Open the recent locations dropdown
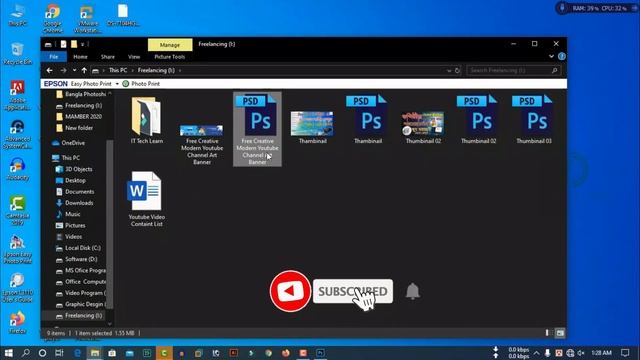This screenshot has width=640, height=360. coord(74,70)
